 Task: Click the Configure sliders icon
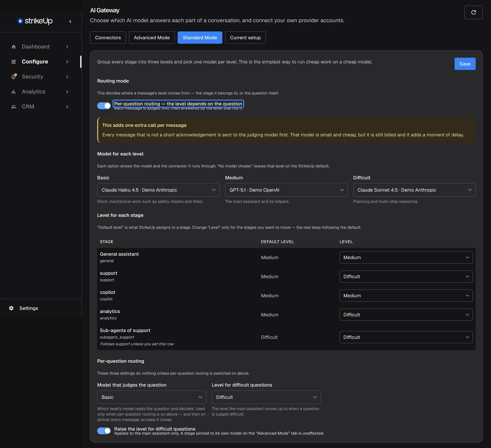pyautogui.click(x=14, y=62)
